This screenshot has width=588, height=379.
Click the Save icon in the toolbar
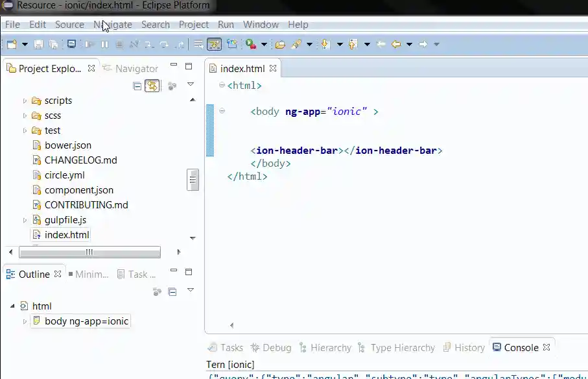38,44
